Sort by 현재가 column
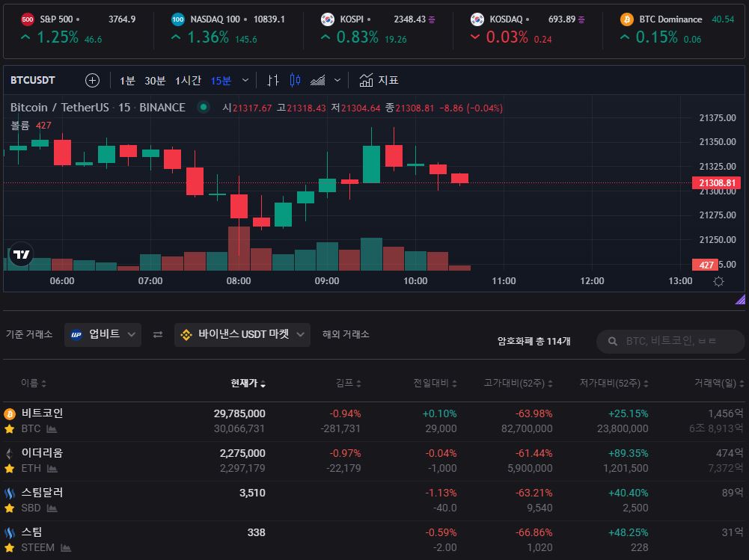749x560 pixels. click(248, 383)
